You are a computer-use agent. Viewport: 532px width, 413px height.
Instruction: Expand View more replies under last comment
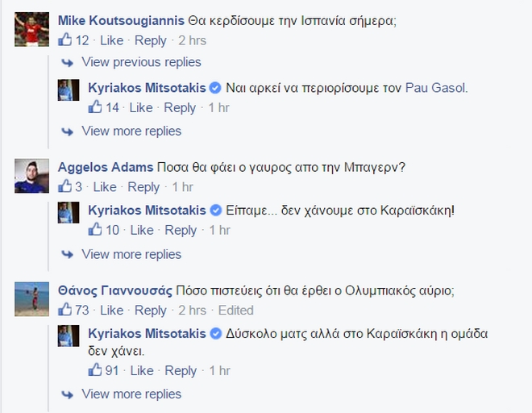131,394
